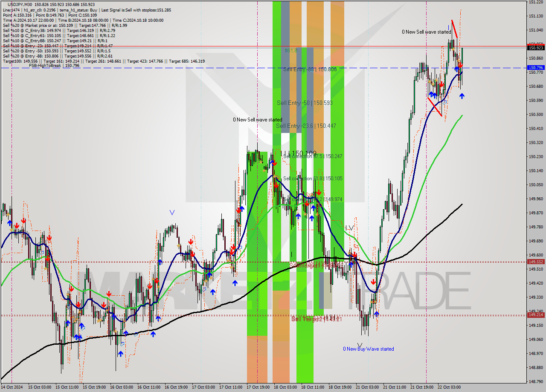Click the '16 Oct 19:00' time axis label
546x392 pixels.
coord(176,387)
